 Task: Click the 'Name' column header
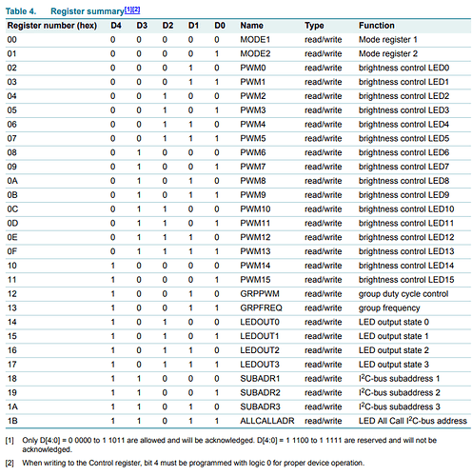[x=251, y=26]
